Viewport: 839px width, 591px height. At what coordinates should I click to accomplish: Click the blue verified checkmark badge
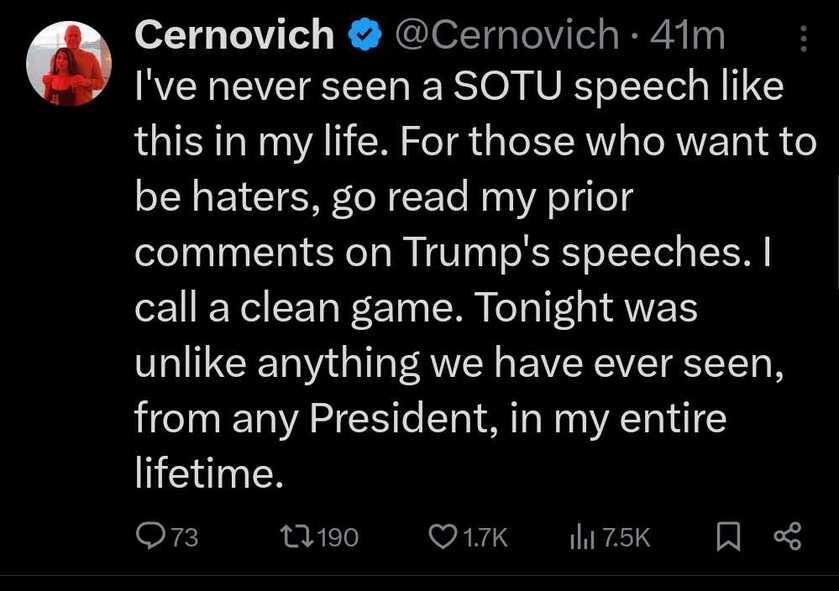click(363, 36)
